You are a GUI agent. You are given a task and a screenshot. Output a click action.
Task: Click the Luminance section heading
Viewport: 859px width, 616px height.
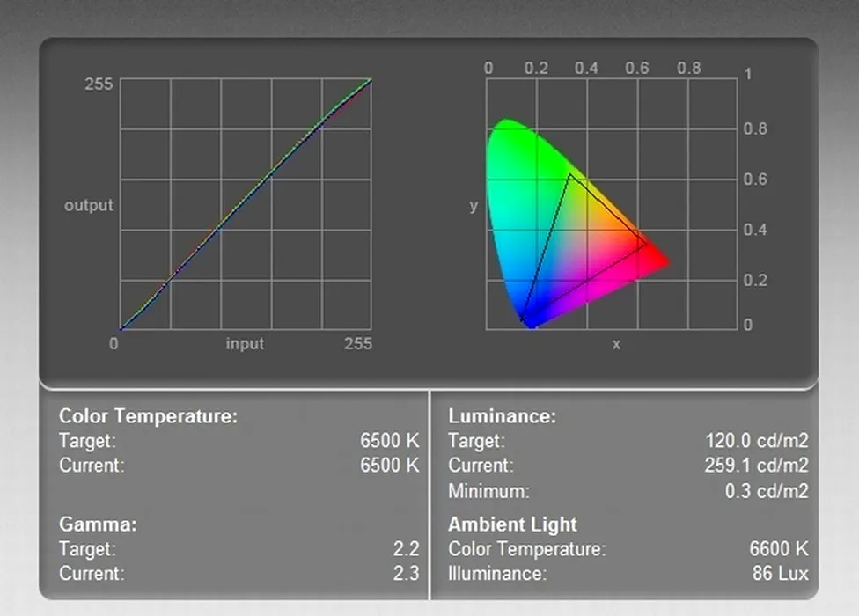(x=502, y=416)
